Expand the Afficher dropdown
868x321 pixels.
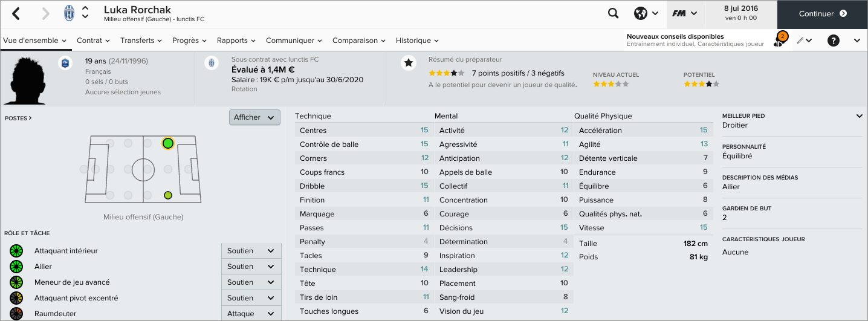(x=254, y=117)
